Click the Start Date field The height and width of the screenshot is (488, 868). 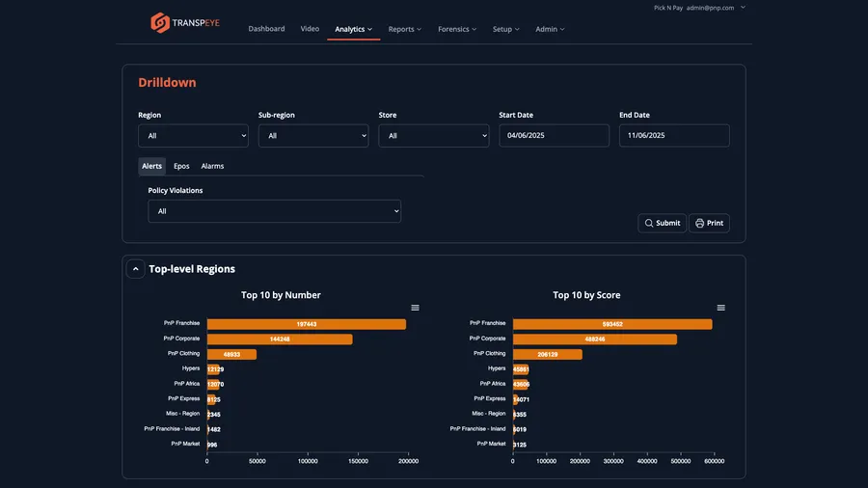(x=555, y=136)
